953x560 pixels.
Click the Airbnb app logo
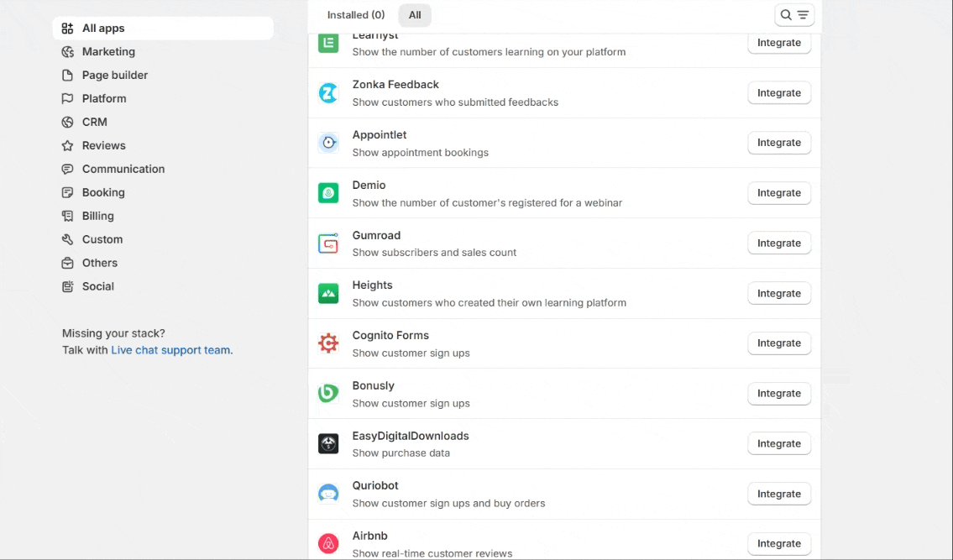click(x=328, y=543)
